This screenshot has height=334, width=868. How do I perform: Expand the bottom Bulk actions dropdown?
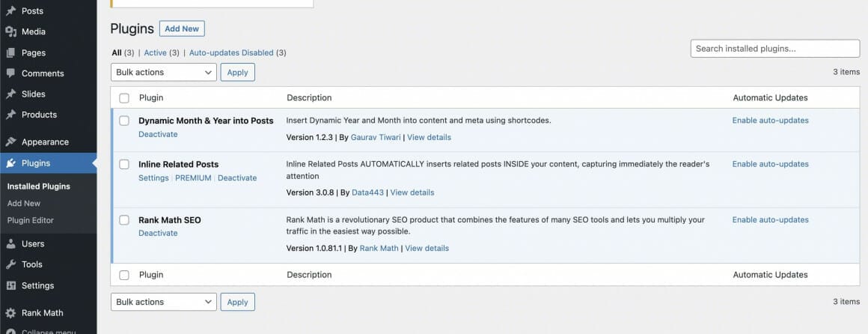click(x=163, y=302)
